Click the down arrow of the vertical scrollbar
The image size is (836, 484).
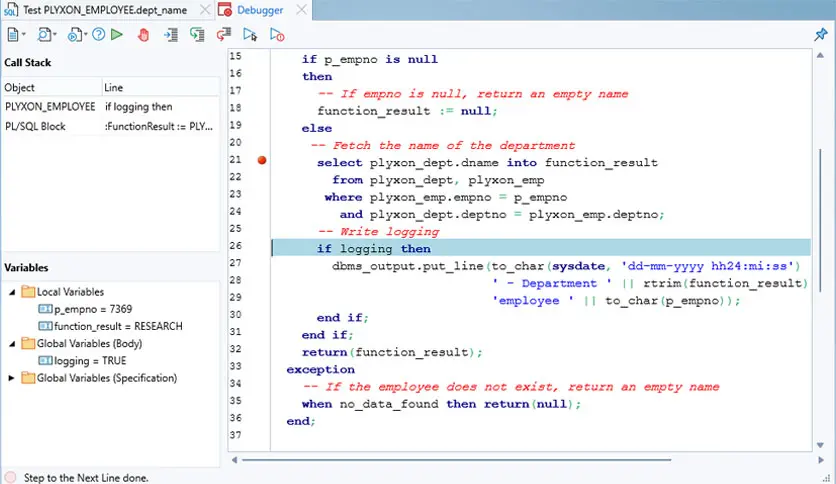tap(820, 445)
